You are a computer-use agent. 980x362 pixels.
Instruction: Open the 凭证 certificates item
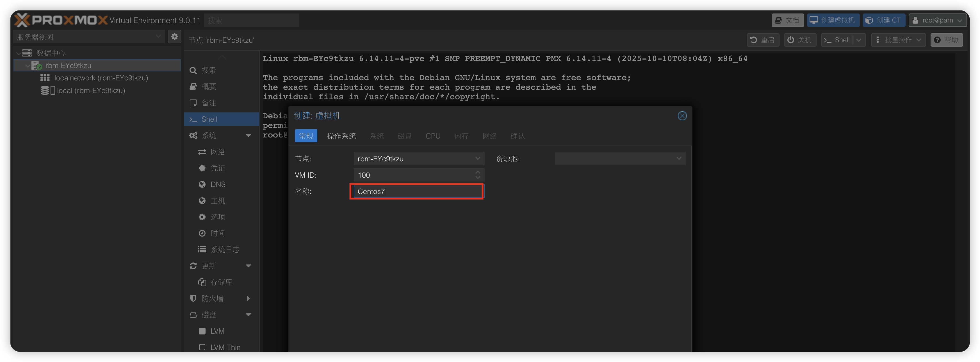tap(218, 168)
